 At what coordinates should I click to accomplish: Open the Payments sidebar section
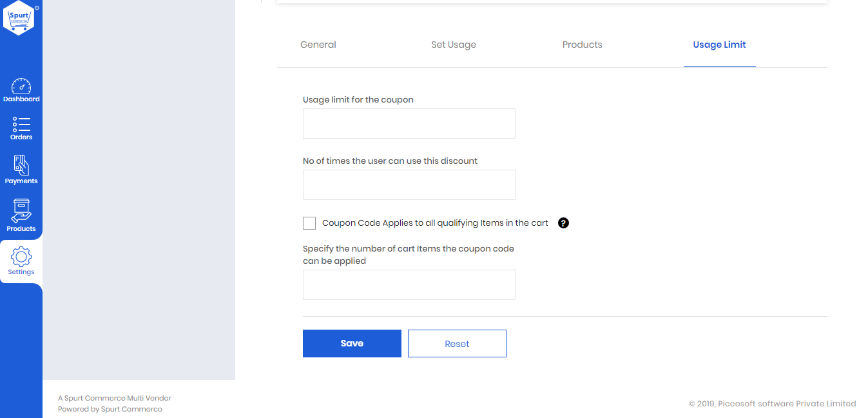pyautogui.click(x=21, y=170)
